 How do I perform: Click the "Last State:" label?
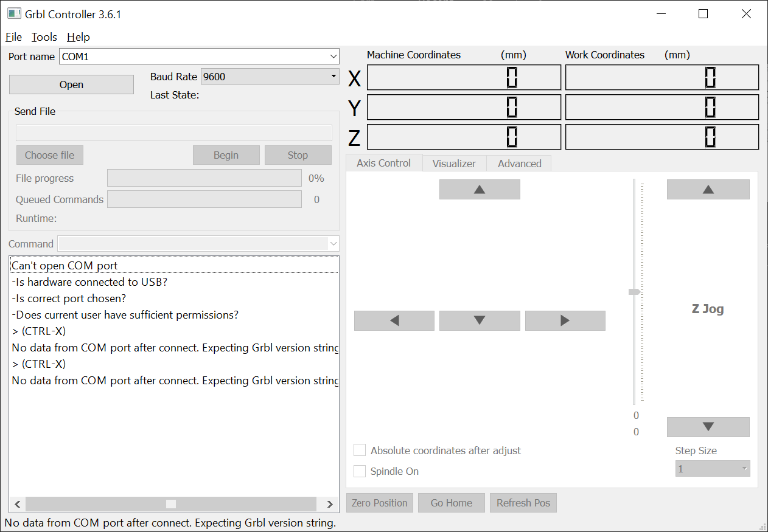coord(175,95)
